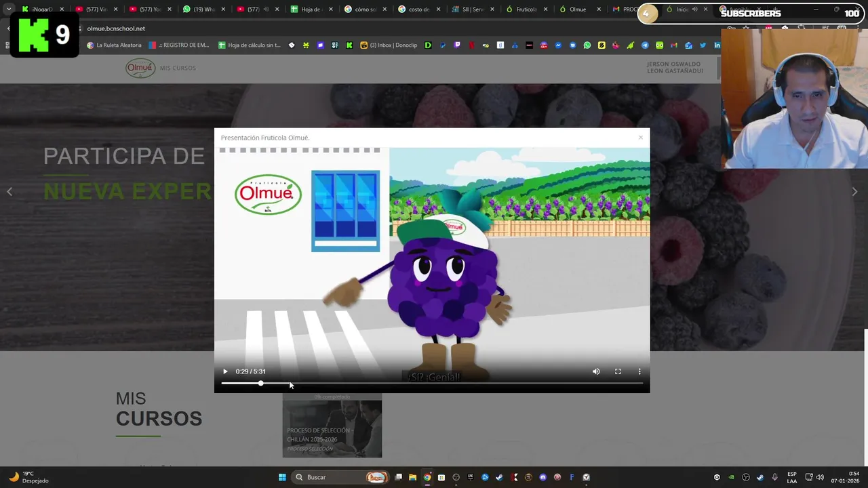Switch to the SII | Serv tab
Screen dimensions: 868x488
pos(473,9)
